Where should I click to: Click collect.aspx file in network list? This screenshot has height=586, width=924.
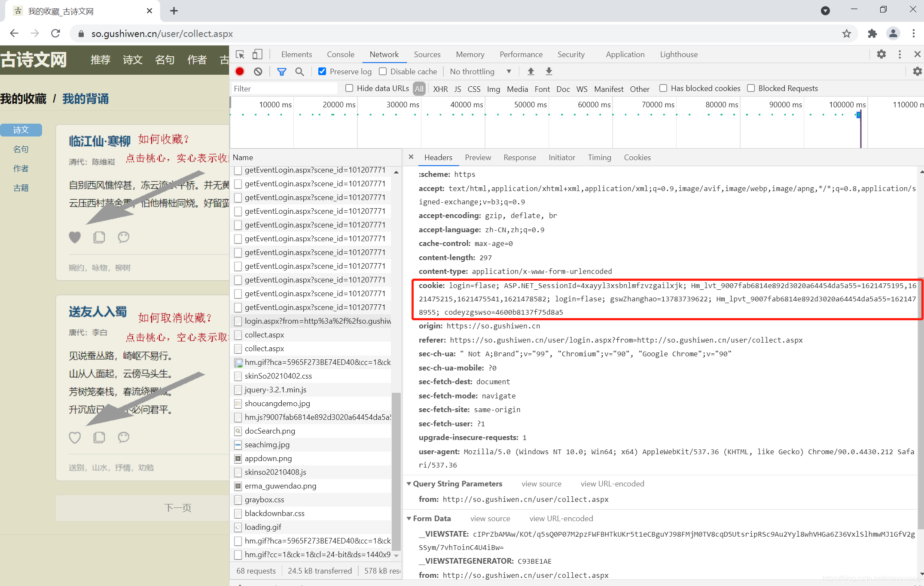coord(263,335)
